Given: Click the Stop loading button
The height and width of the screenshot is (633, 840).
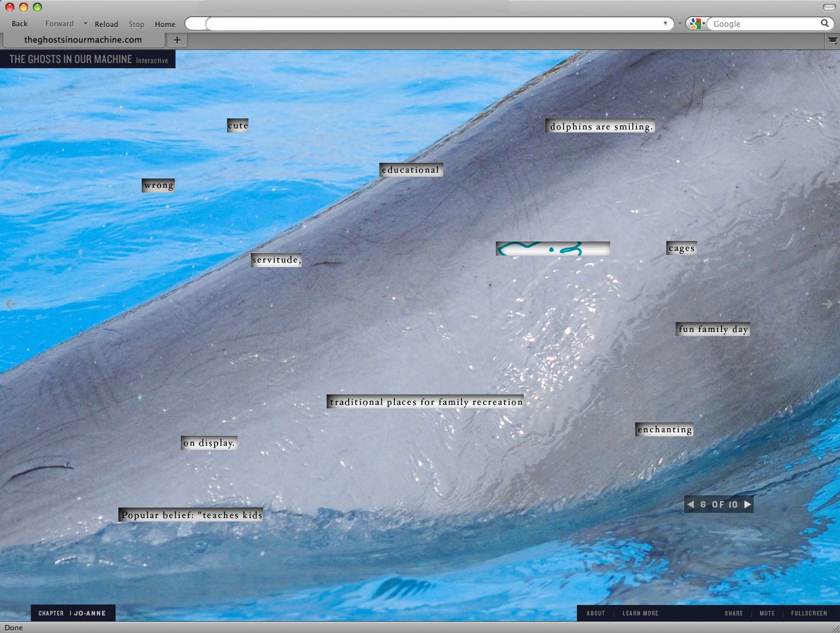Looking at the screenshot, I should point(136,24).
